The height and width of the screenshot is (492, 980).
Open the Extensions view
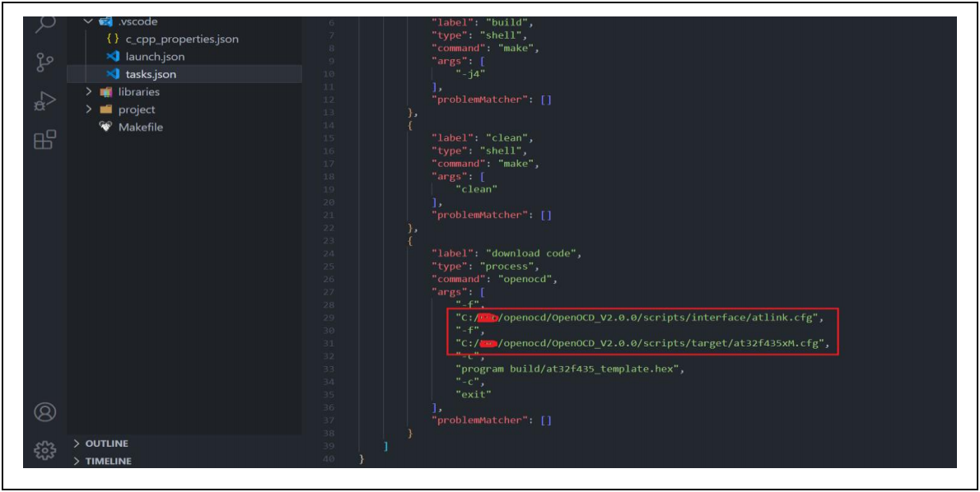click(x=45, y=139)
